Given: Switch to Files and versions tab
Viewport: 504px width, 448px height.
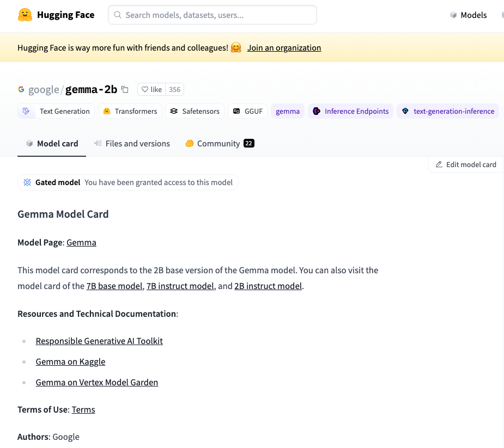Looking at the screenshot, I should point(132,144).
